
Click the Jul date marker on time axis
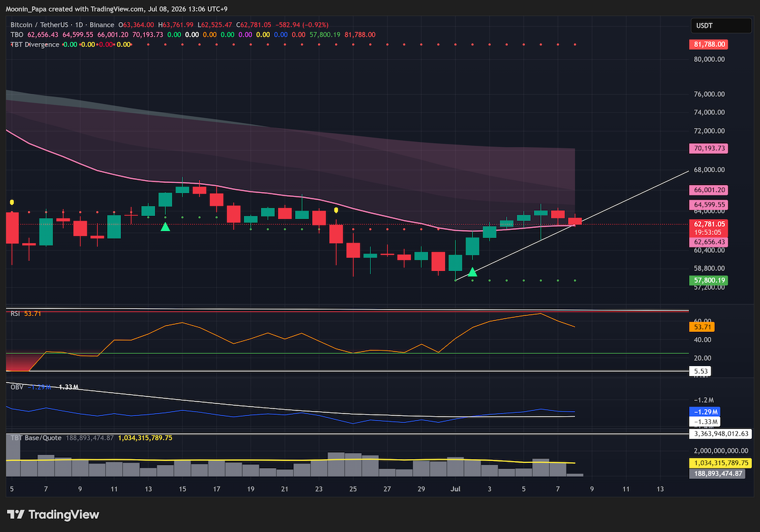[x=455, y=489]
